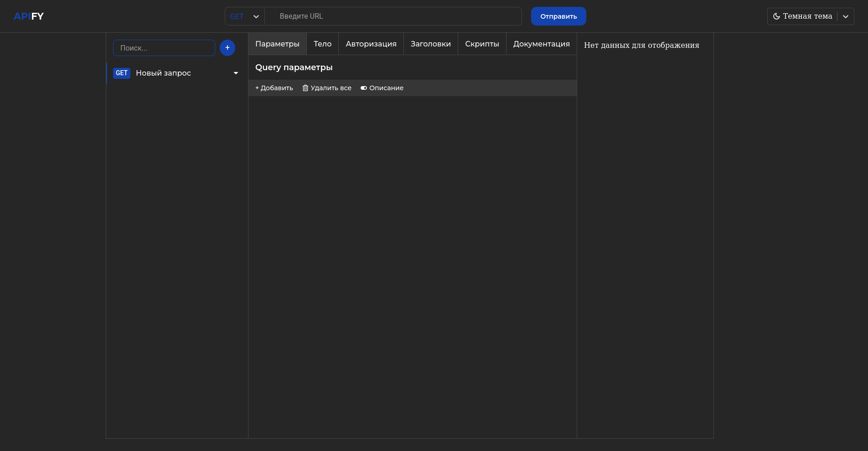The width and height of the screenshot is (868, 451).
Task: Click the APIFY logo
Action: 29,16
